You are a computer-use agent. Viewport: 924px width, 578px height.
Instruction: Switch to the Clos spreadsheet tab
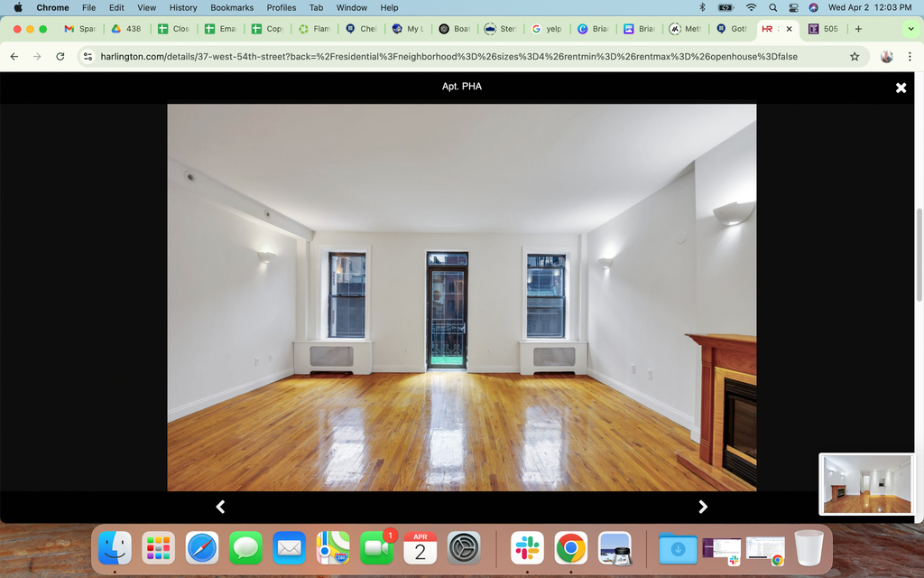pyautogui.click(x=174, y=29)
